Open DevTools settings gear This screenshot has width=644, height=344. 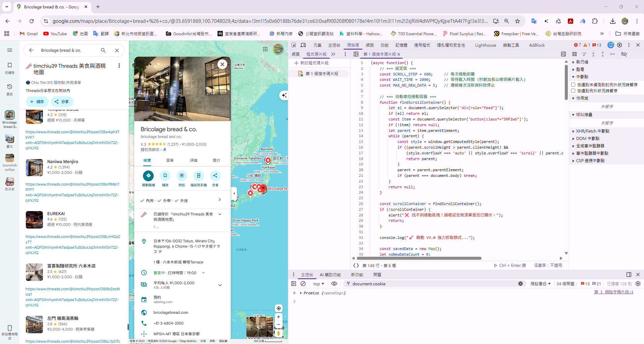[620, 45]
